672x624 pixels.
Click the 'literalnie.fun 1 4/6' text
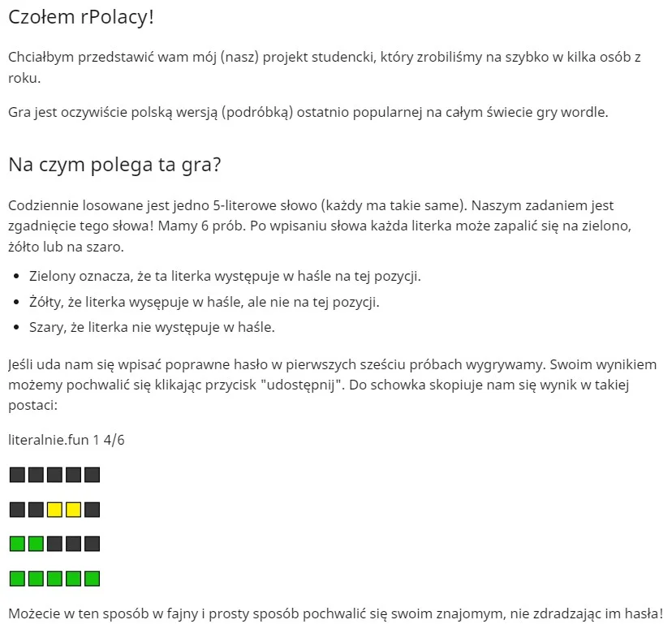click(67, 440)
